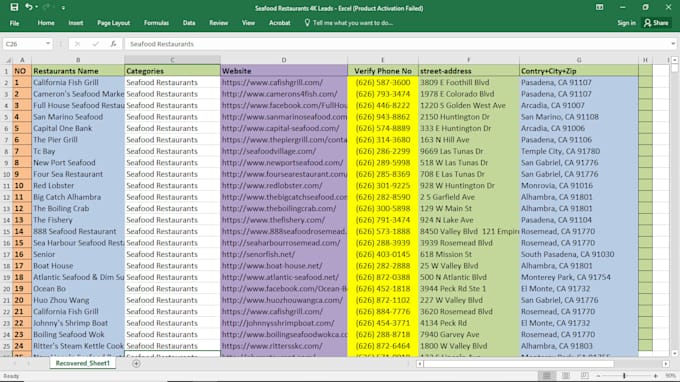Switch to the Formulas tab
This screenshot has width=680, height=382.
(x=156, y=23)
